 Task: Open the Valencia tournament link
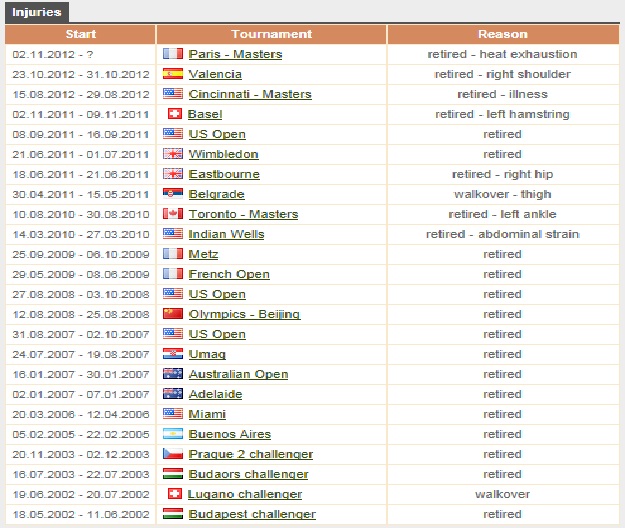215,74
